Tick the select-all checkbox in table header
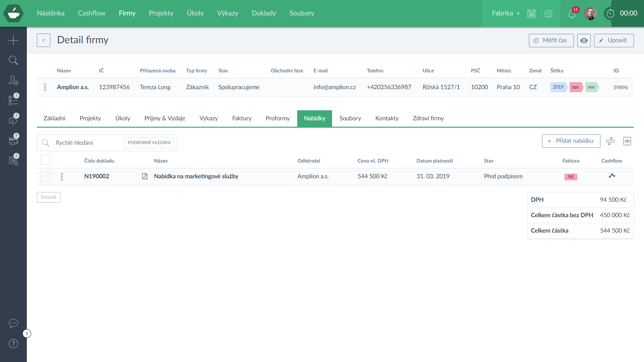Image resolution: width=644 pixels, height=362 pixels. [x=45, y=160]
